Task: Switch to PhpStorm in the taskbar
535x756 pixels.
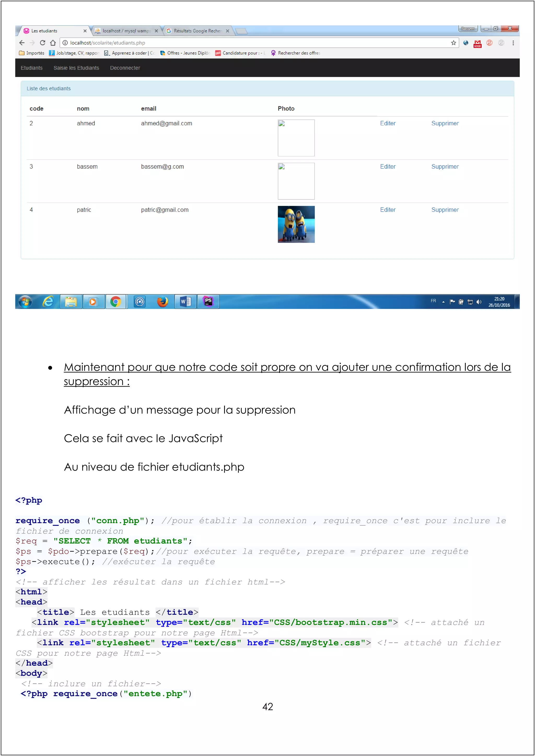Action: coord(208,302)
